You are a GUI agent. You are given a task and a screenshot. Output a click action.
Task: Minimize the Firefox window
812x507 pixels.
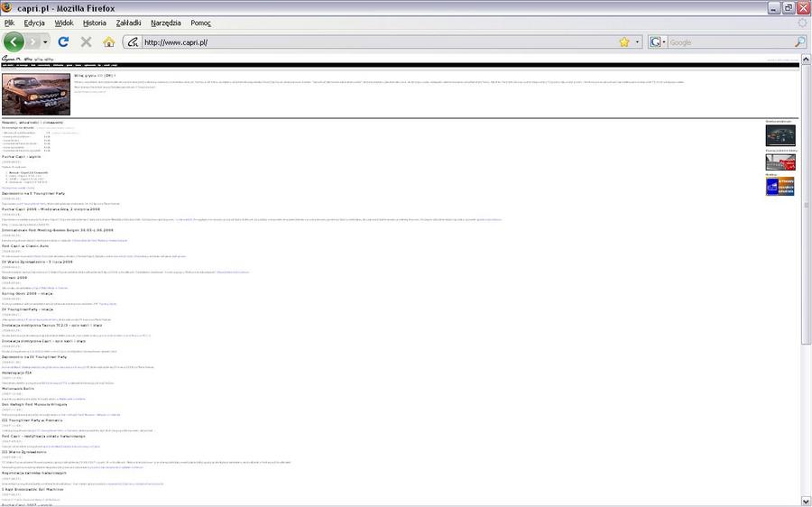click(x=774, y=8)
